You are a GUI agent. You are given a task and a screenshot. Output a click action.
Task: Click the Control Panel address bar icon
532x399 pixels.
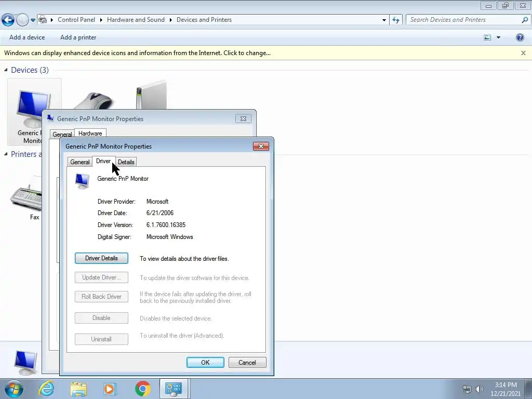[43, 20]
